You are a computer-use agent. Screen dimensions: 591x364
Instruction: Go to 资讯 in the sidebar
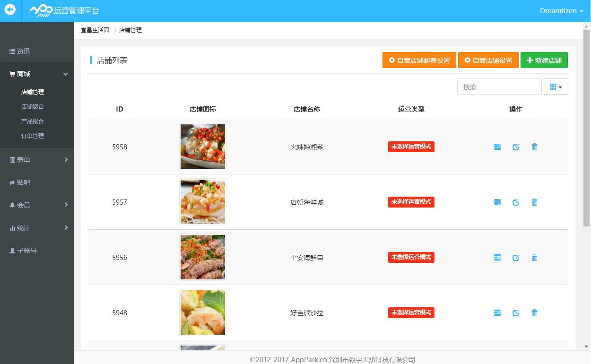click(24, 51)
